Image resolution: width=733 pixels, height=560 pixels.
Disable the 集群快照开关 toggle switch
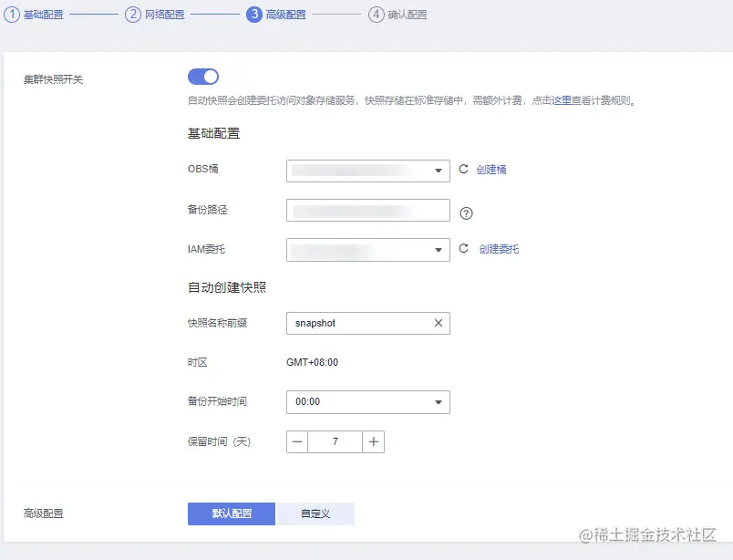click(203, 78)
